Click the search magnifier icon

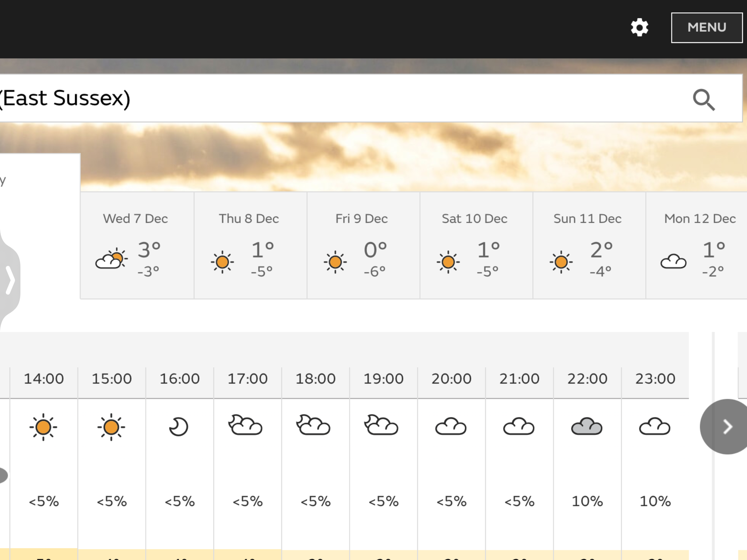[704, 99]
